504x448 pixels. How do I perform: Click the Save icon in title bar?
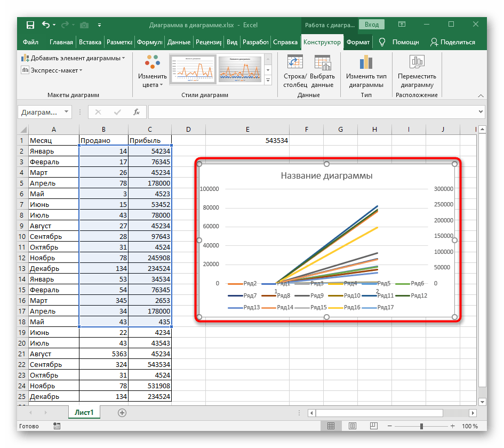tap(30, 25)
